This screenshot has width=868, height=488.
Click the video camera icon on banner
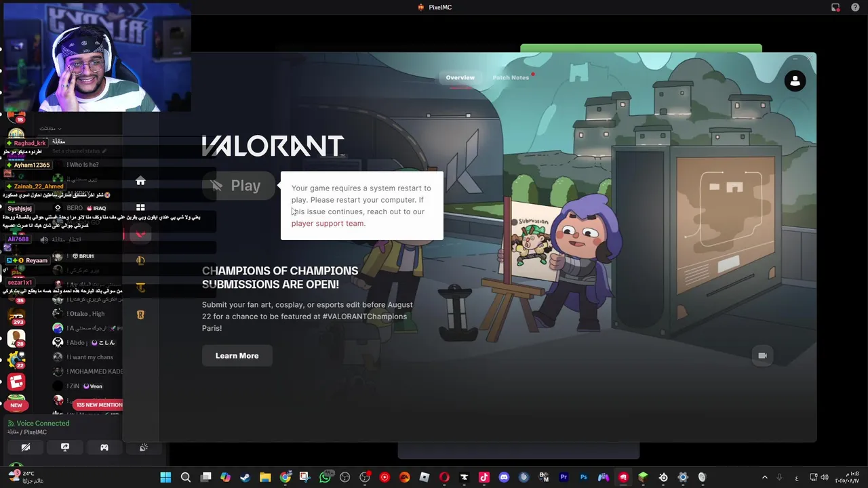tap(762, 355)
